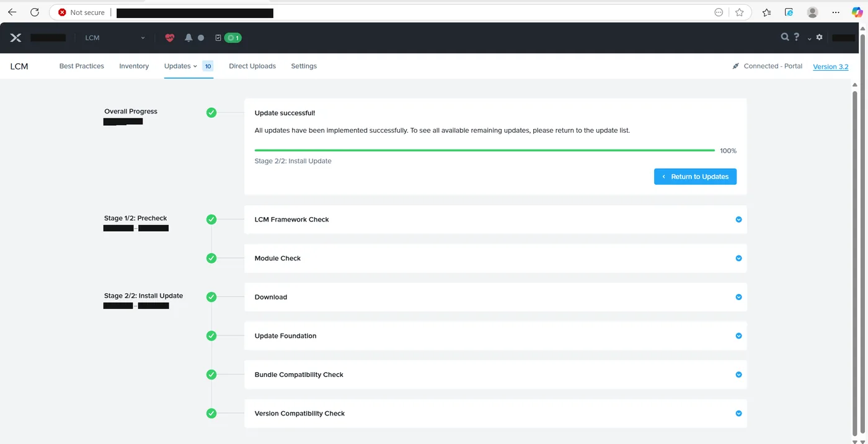Image resolution: width=868 pixels, height=444 pixels.
Task: Open the Version 3.2 link
Action: (830, 66)
